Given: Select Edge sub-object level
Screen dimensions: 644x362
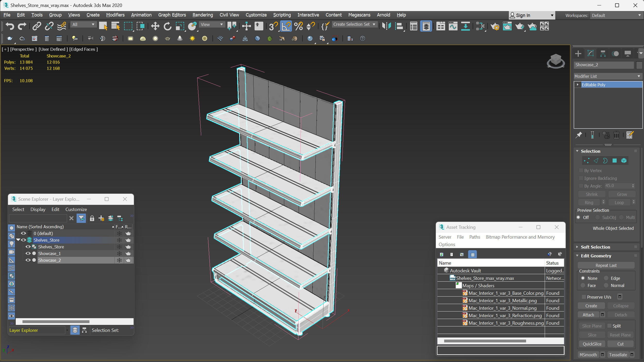Looking at the screenshot, I should point(596,161).
